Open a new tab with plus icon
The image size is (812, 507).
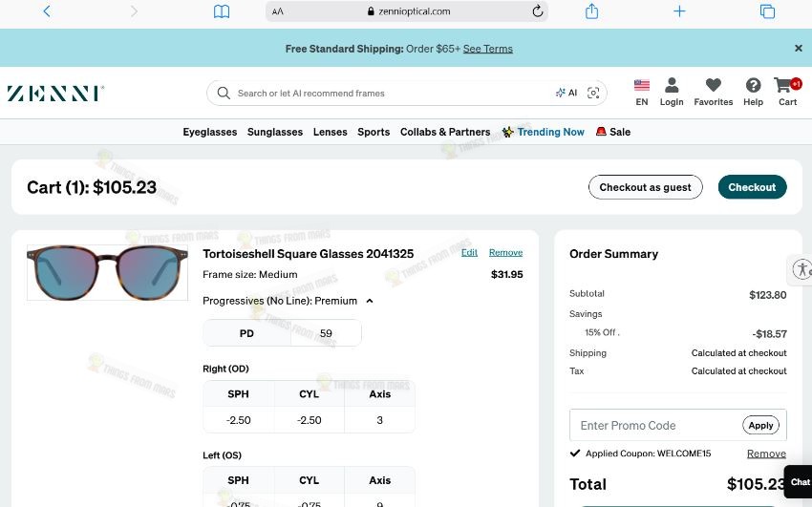679,11
